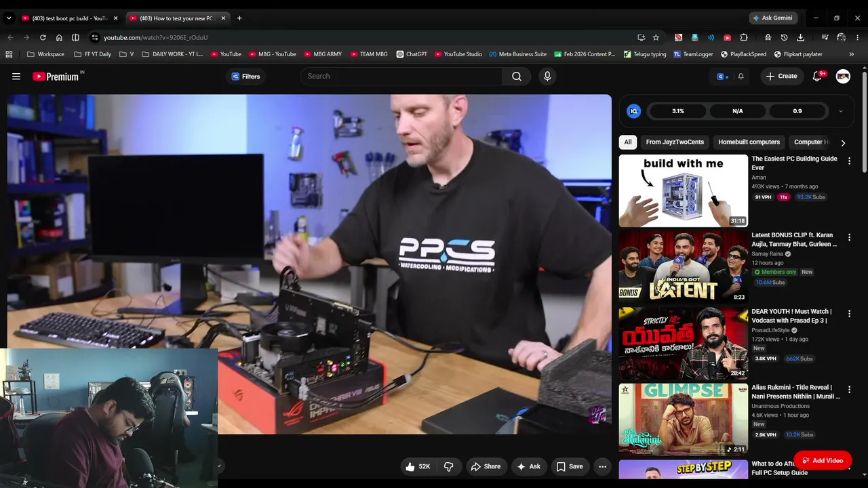868x488 pixels.
Task: Open the Chrome profile avatar in toolbar
Action: coord(842,37)
